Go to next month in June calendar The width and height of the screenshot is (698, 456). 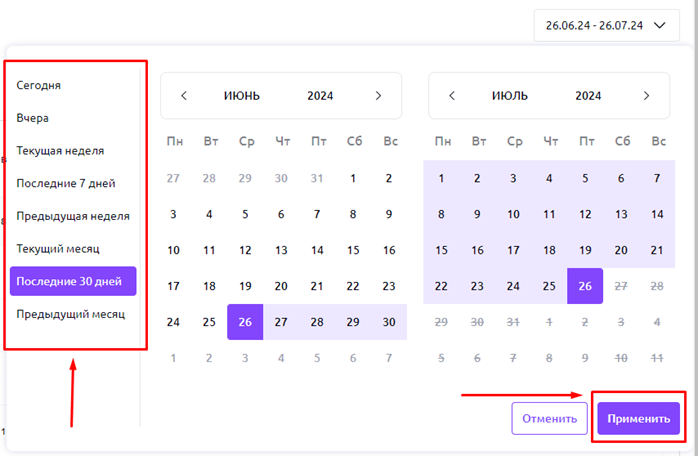click(378, 96)
